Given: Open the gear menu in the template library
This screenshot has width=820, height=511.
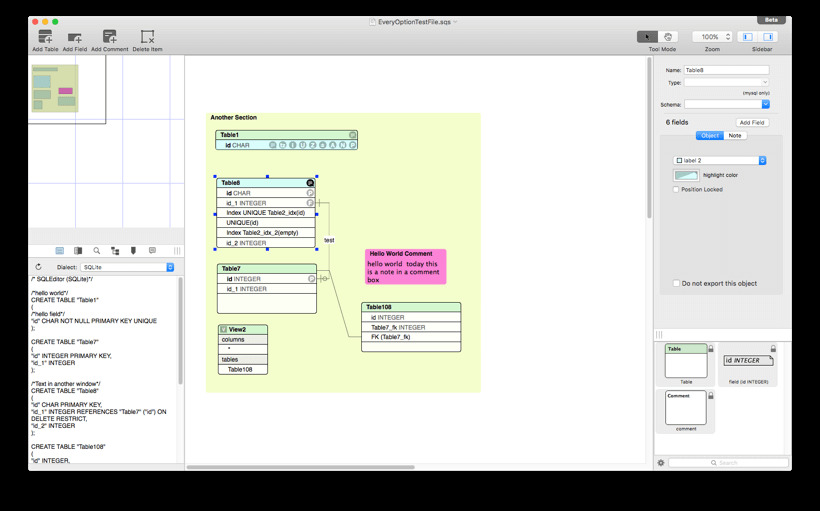Looking at the screenshot, I should pyautogui.click(x=661, y=463).
